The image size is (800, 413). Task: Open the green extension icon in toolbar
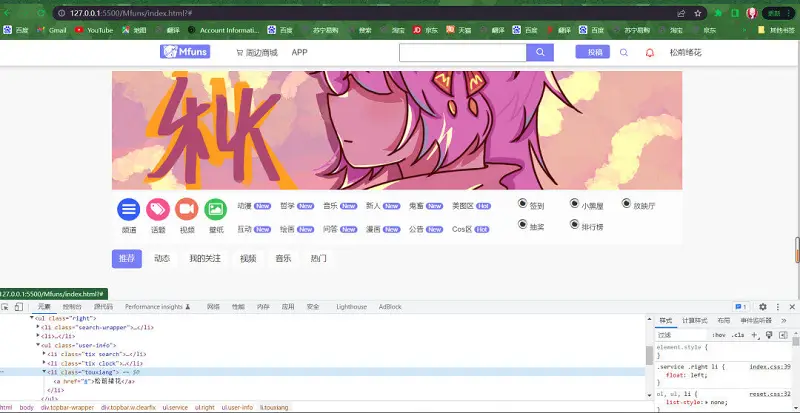click(x=718, y=13)
